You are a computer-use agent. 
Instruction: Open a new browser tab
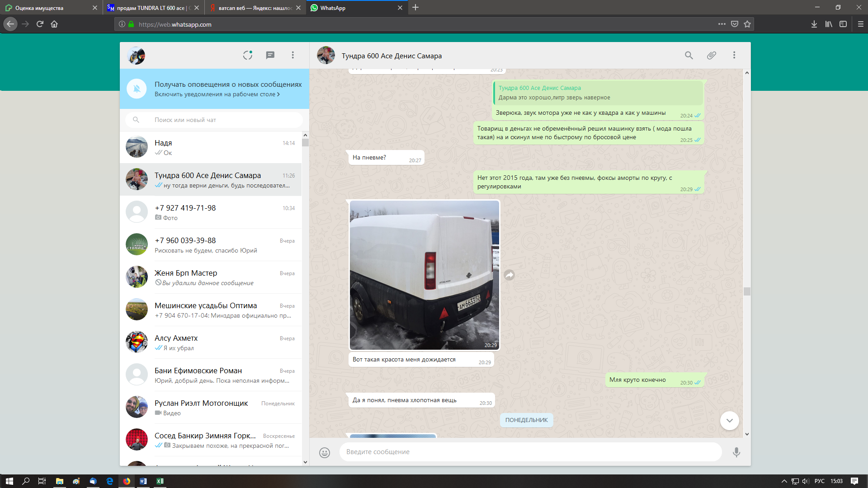pyautogui.click(x=415, y=7)
